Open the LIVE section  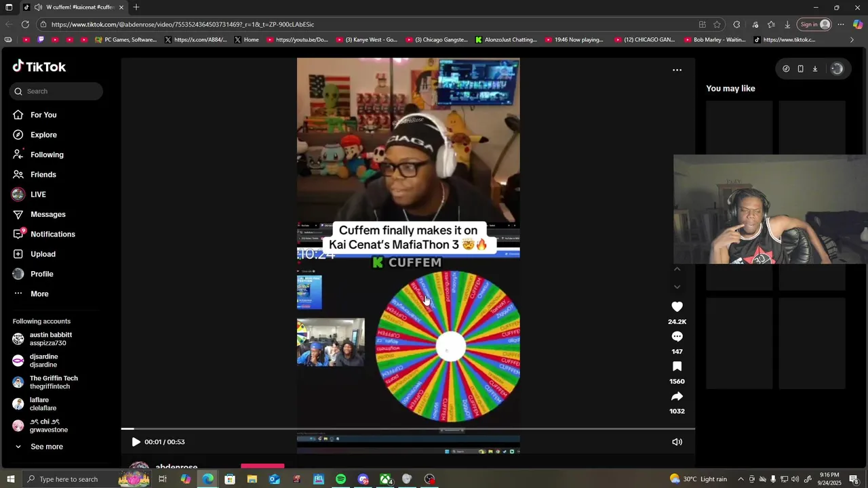point(38,195)
